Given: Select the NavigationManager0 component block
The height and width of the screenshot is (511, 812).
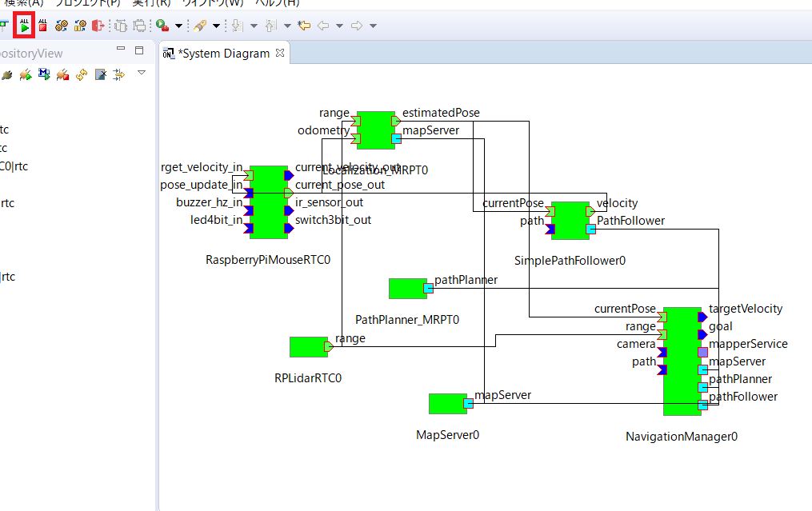Looking at the screenshot, I should click(x=682, y=360).
